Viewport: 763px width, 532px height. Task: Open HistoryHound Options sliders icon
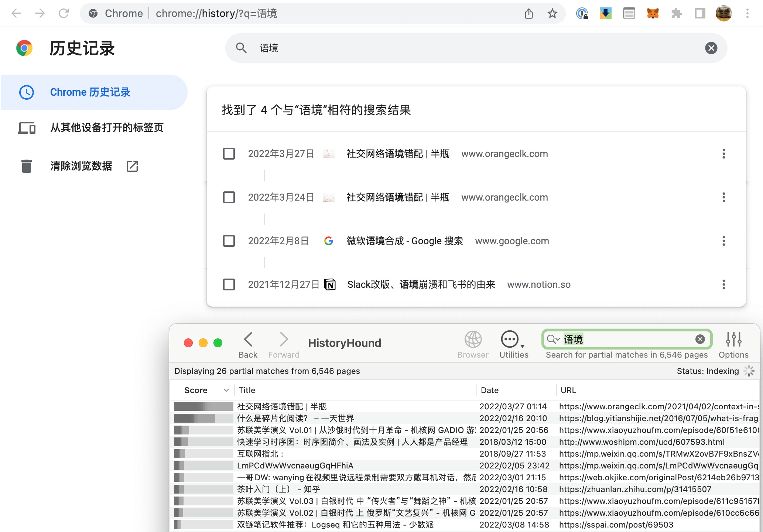(x=733, y=345)
